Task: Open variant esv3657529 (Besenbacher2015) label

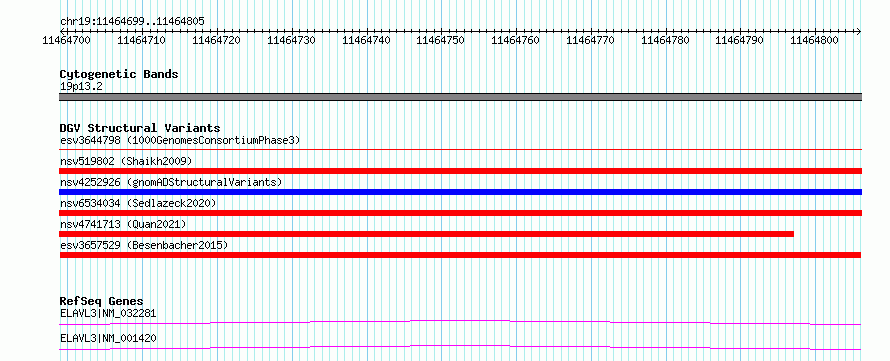Action: click(x=144, y=245)
